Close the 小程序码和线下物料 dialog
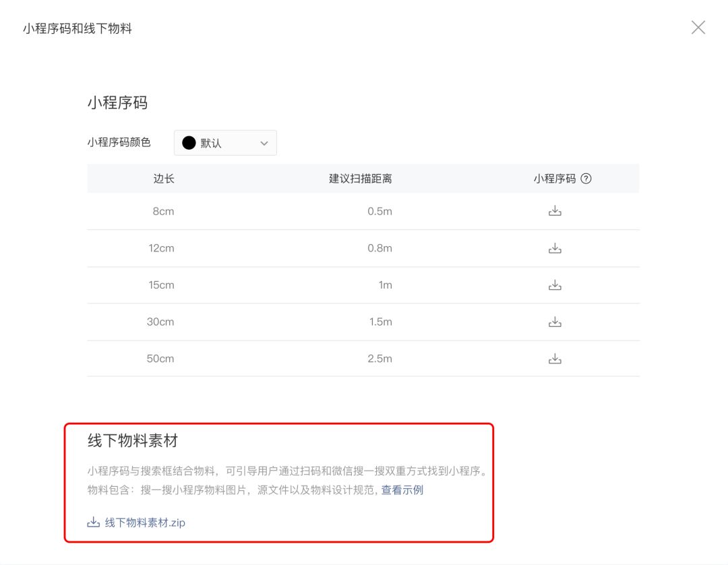The height and width of the screenshot is (565, 728). (x=698, y=28)
